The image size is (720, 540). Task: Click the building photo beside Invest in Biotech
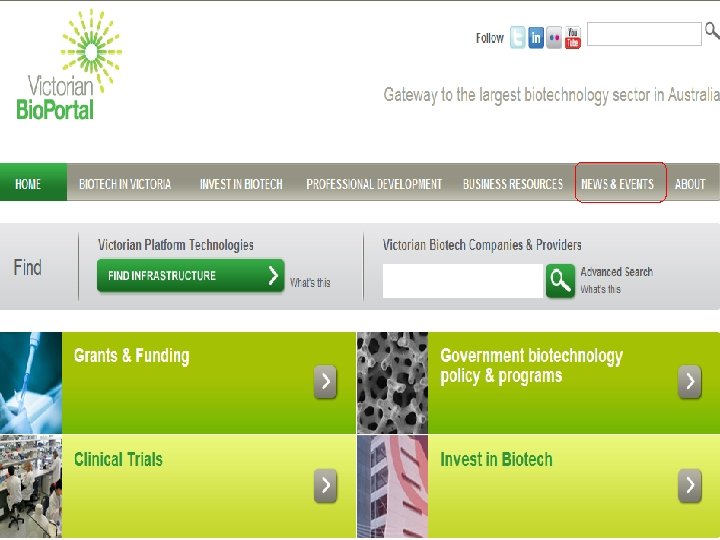coord(392,486)
